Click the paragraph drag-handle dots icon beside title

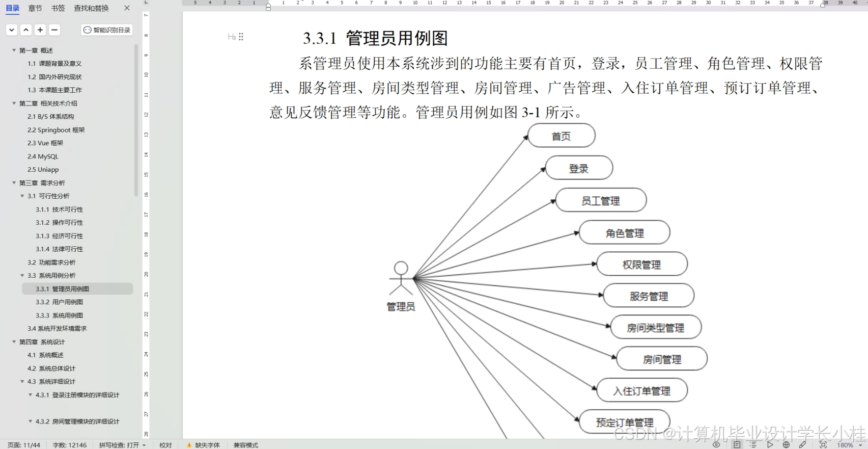pyautogui.click(x=241, y=37)
